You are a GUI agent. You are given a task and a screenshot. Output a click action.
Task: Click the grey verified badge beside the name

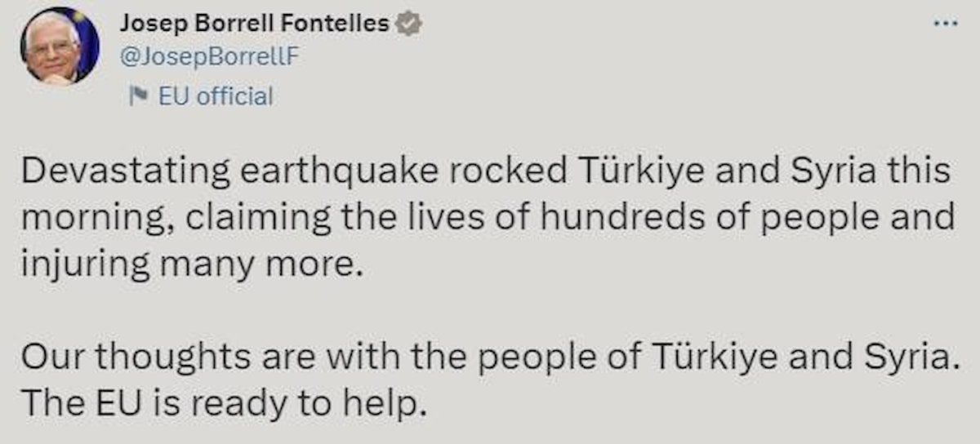(408, 24)
